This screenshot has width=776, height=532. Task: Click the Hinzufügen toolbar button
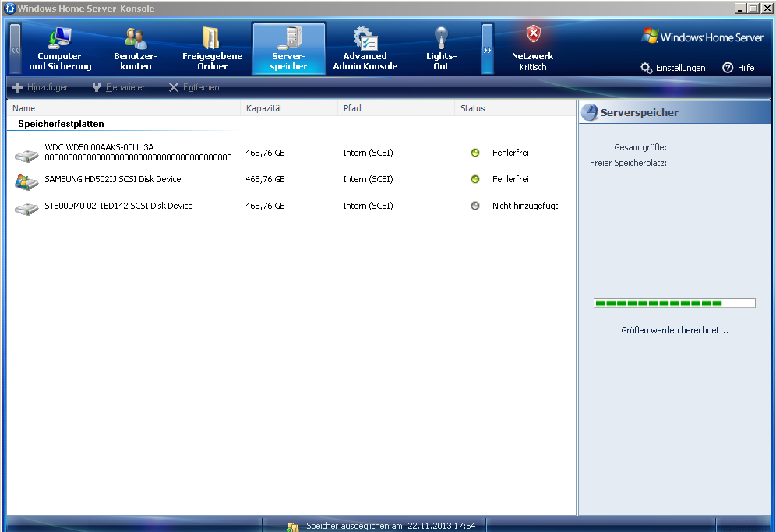tap(41, 87)
